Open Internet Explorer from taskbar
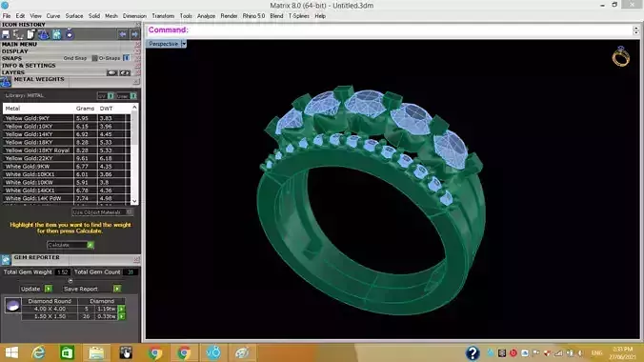 tap(39, 353)
